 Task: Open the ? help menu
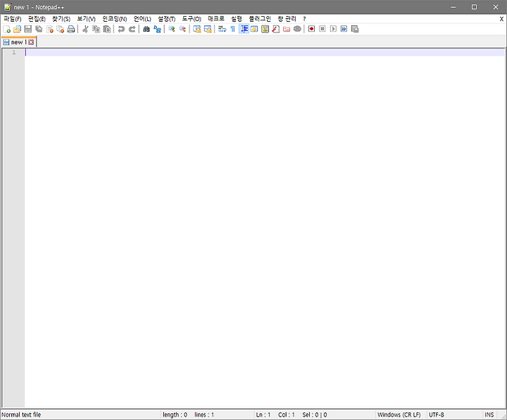click(x=304, y=19)
